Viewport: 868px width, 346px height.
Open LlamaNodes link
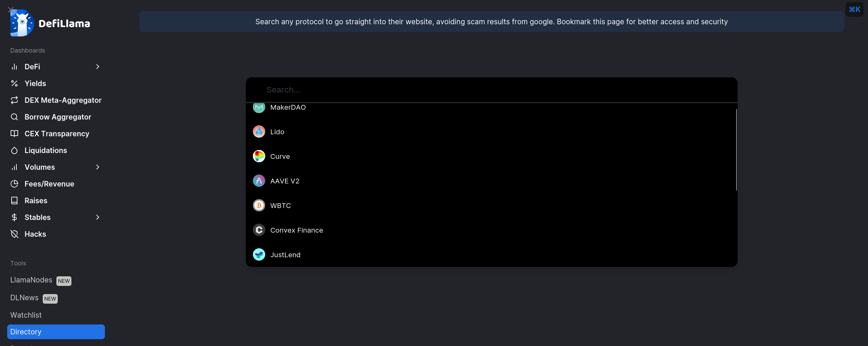click(x=31, y=280)
